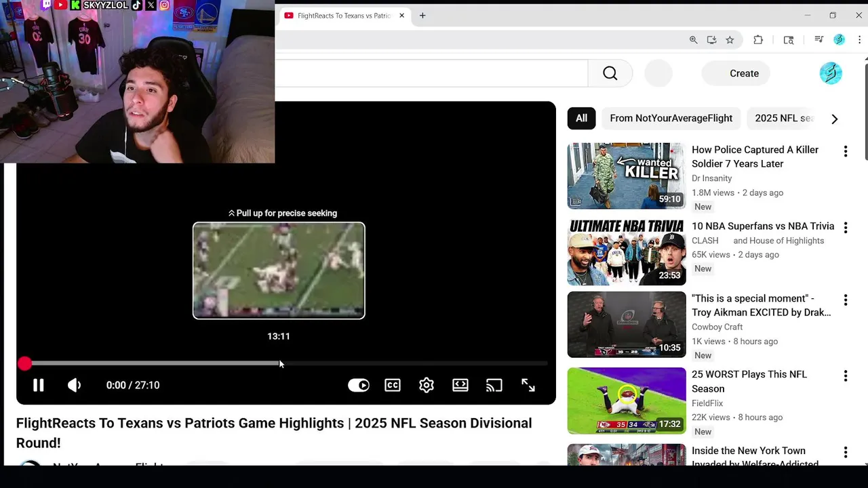This screenshot has width=868, height=488.
Task: Open Chrome three-dot menu
Action: pyautogui.click(x=859, y=40)
